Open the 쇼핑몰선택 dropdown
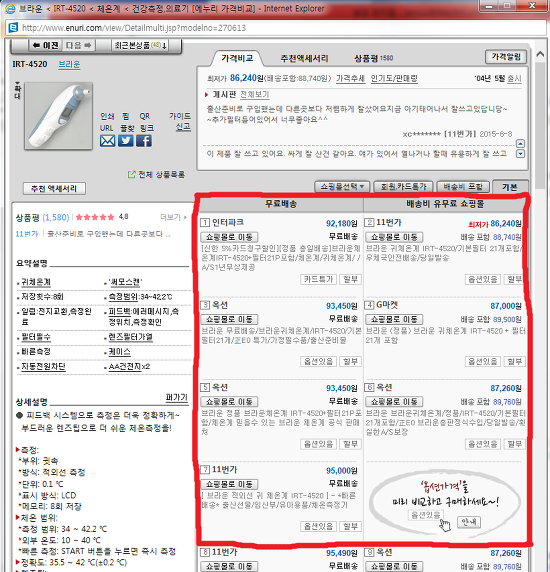550x572 pixels. click(342, 187)
